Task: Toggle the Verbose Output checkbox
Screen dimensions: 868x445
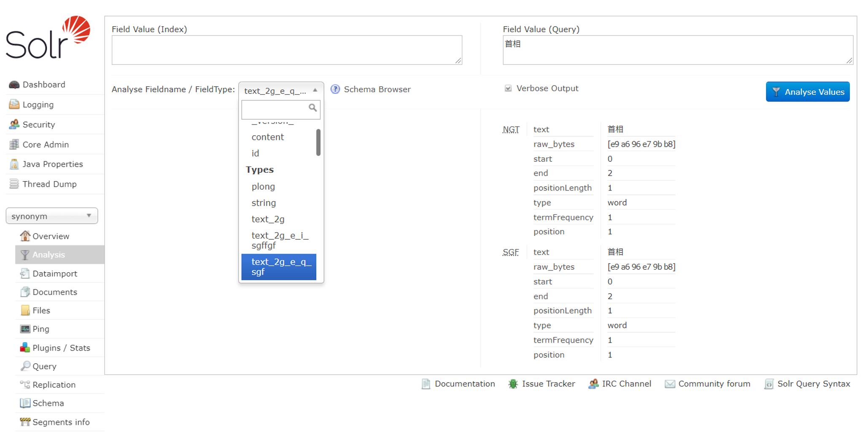Action: 508,88
